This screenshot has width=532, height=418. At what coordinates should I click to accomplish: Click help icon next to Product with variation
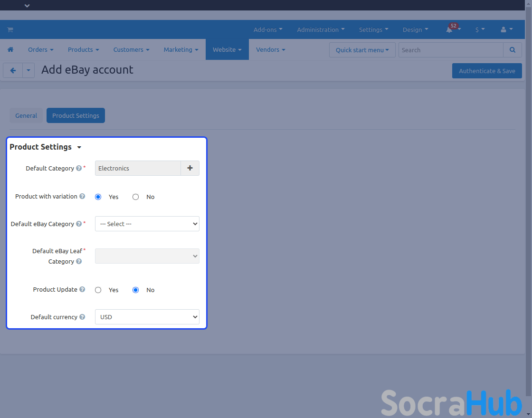pos(82,196)
